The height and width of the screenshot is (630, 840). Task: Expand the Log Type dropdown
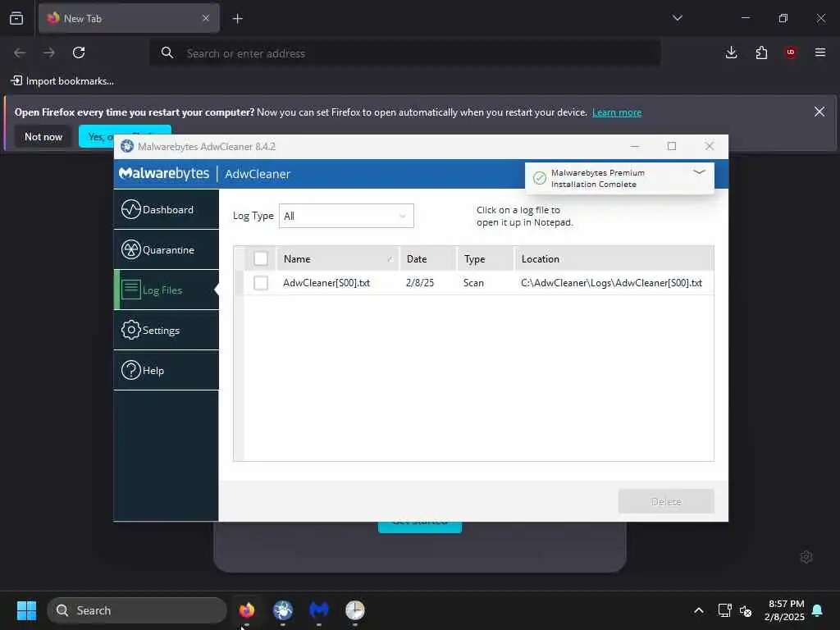pyautogui.click(x=346, y=216)
